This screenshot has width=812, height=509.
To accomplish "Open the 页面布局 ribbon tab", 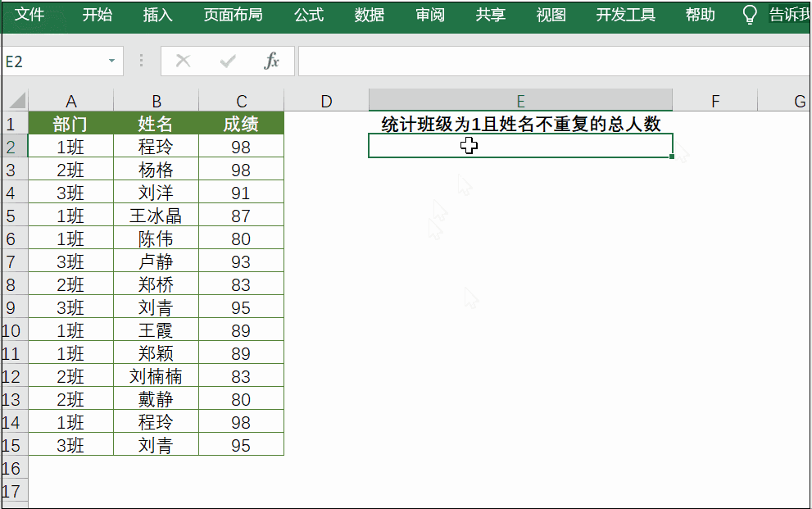I will pyautogui.click(x=233, y=15).
